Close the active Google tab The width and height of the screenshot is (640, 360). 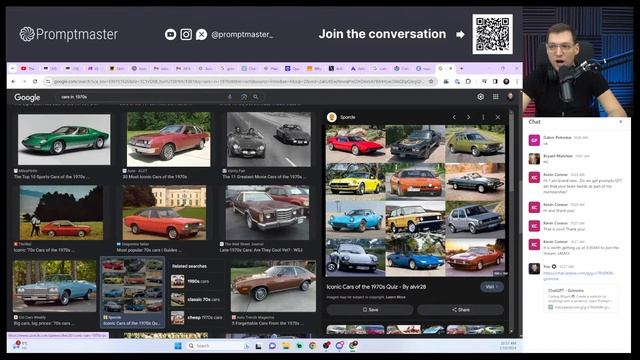[451, 69]
